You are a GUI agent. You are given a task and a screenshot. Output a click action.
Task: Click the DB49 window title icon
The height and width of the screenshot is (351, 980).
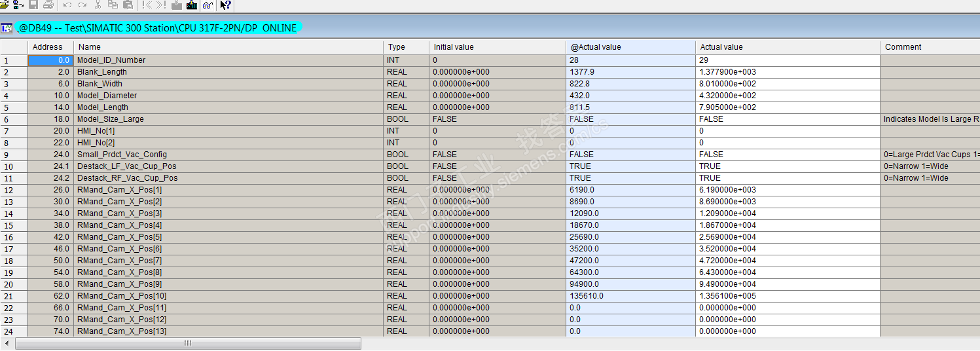click(x=7, y=28)
